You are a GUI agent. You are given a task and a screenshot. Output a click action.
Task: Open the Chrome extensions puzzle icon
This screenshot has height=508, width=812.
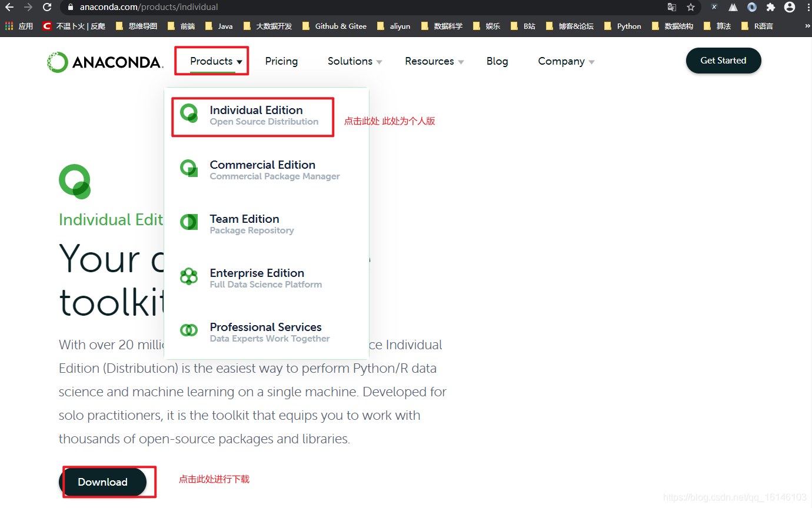click(x=771, y=7)
